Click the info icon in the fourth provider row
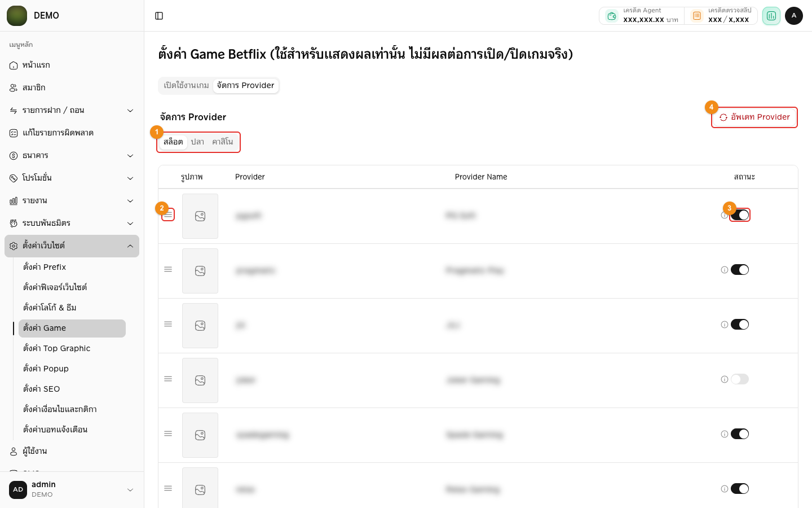 click(x=725, y=379)
